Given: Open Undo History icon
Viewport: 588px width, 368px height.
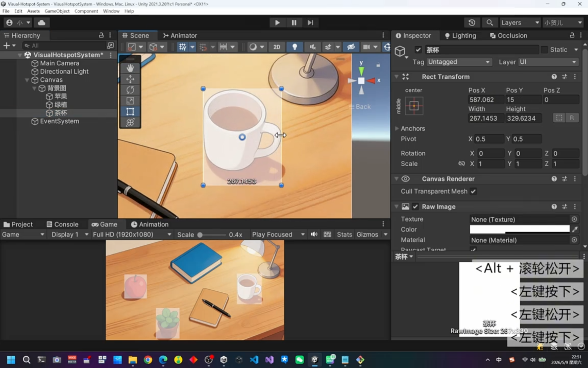Looking at the screenshot, I should (x=472, y=22).
